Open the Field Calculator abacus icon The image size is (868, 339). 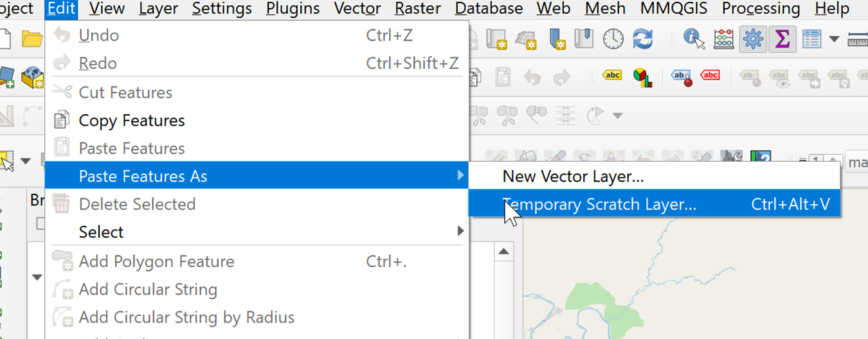click(x=723, y=39)
